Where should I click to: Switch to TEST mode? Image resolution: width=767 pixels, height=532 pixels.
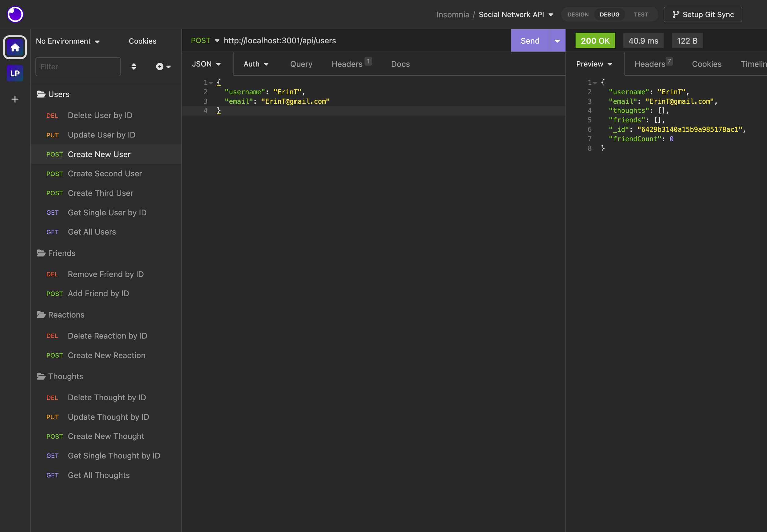coord(641,14)
